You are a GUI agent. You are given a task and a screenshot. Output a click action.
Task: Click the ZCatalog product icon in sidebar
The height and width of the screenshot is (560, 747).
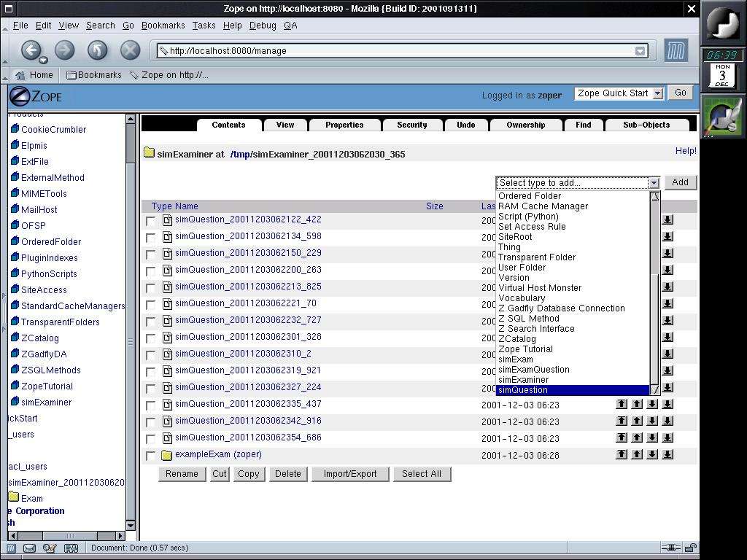click(x=15, y=337)
